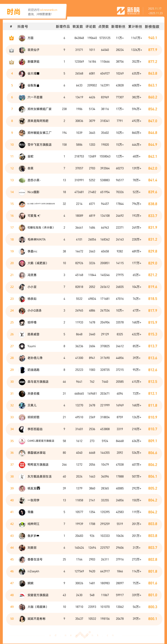
Task: Click the 雪中飞官方旗舰店 logo avatar
Action: pos(22,145)
